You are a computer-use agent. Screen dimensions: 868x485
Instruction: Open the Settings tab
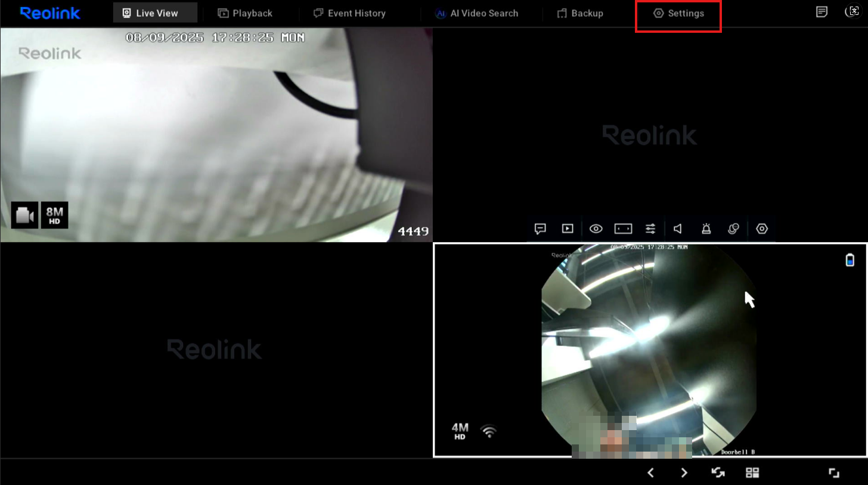[x=678, y=13]
